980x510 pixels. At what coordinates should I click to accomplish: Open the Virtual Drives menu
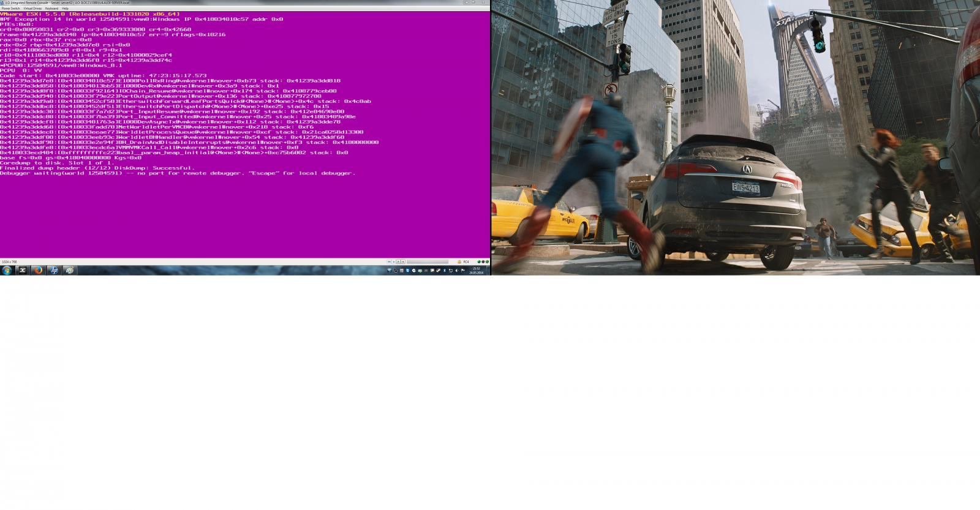pyautogui.click(x=32, y=9)
